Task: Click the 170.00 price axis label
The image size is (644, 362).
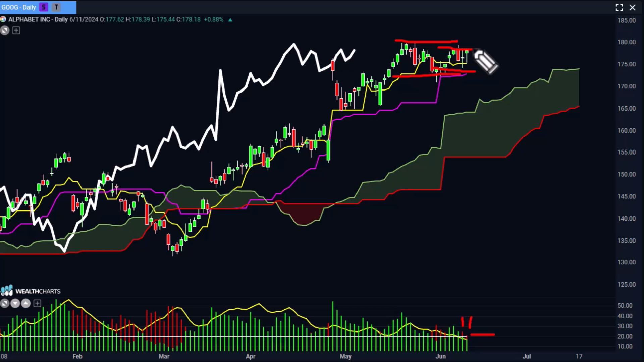Action: click(626, 86)
